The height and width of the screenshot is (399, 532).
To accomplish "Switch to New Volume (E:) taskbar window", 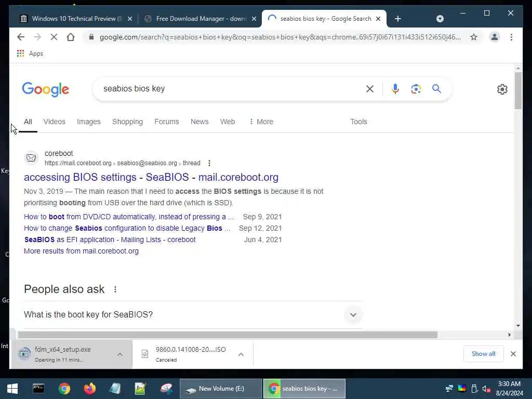I will point(220,389).
